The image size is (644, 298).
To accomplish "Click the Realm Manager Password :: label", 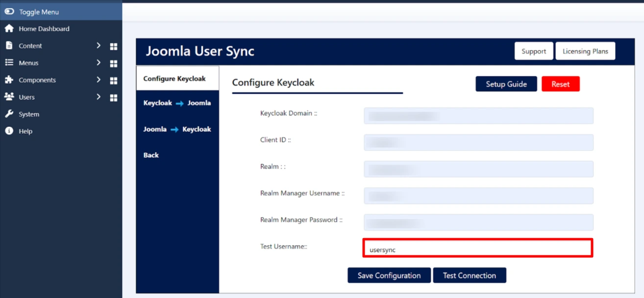I will click(301, 220).
